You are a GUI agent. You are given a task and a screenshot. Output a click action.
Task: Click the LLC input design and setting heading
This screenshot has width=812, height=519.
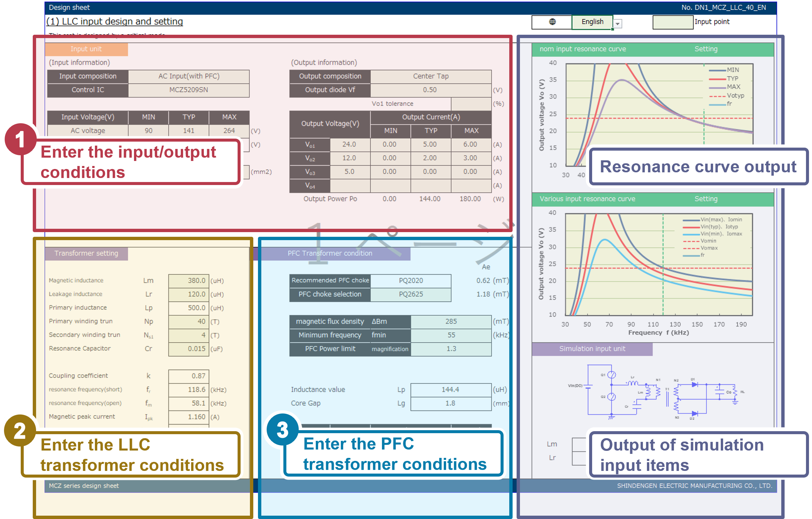pos(115,22)
